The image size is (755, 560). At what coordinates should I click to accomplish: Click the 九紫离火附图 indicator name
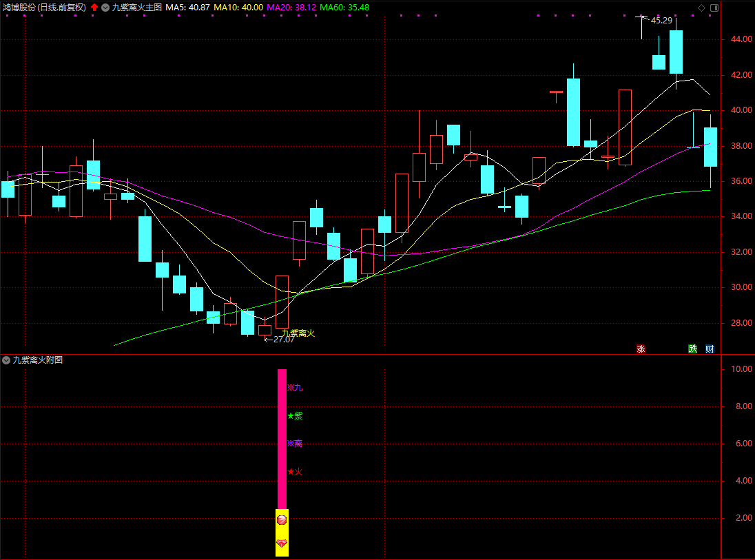coord(38,360)
